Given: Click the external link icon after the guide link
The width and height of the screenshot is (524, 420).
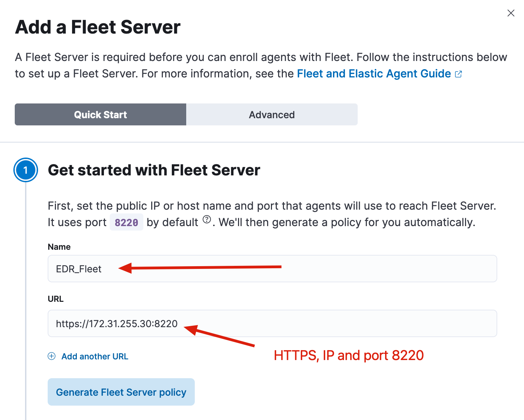Looking at the screenshot, I should [x=458, y=74].
